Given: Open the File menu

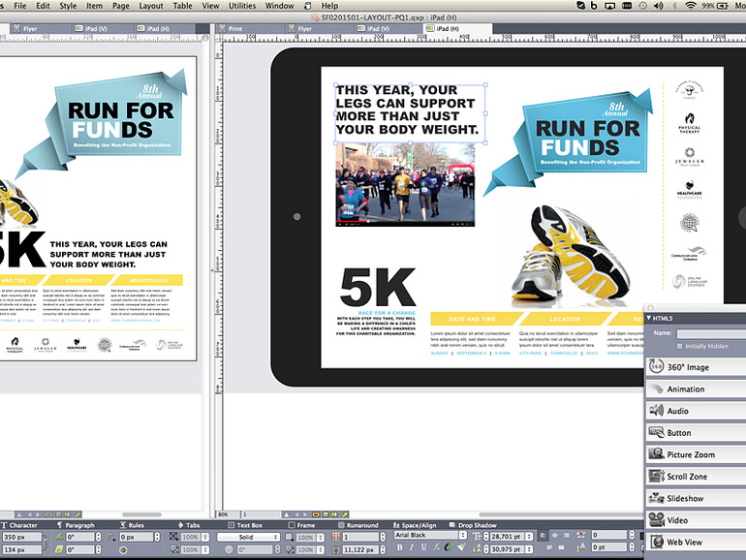Looking at the screenshot, I should click(x=20, y=6).
